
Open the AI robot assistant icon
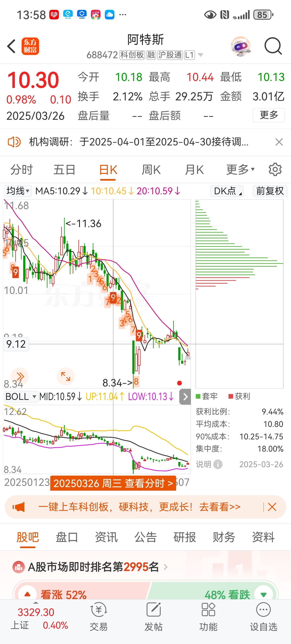pyautogui.click(x=241, y=46)
